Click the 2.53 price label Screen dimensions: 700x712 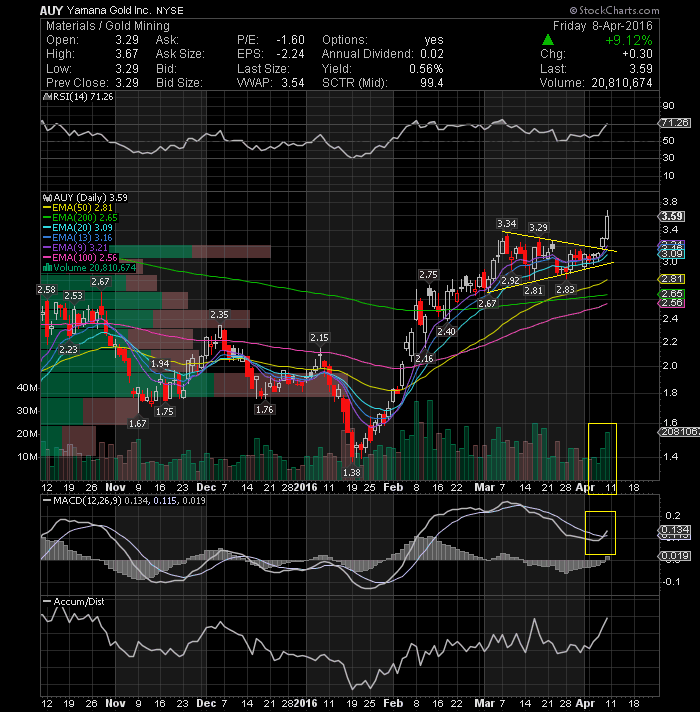tap(73, 296)
